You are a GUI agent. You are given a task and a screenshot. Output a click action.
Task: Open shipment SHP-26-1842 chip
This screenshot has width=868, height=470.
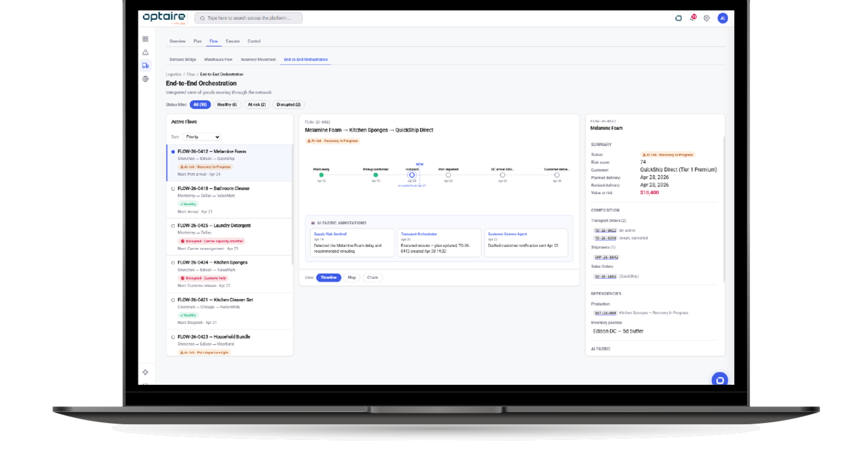pos(606,257)
